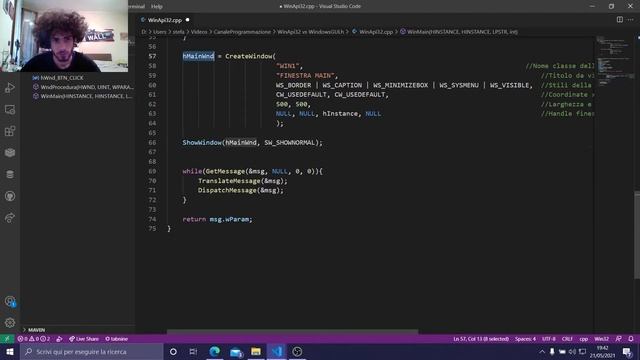The height and width of the screenshot is (360, 640).
Task: Open the Win32 configuration selector
Action: pos(602,339)
